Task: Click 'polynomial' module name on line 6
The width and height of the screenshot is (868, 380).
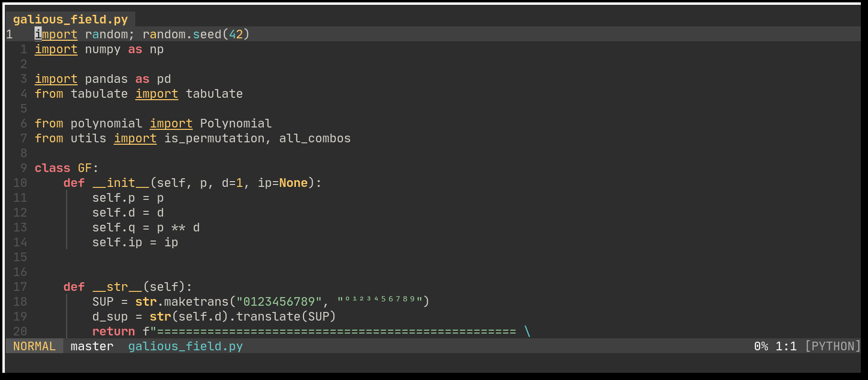Action: pyautogui.click(x=106, y=124)
